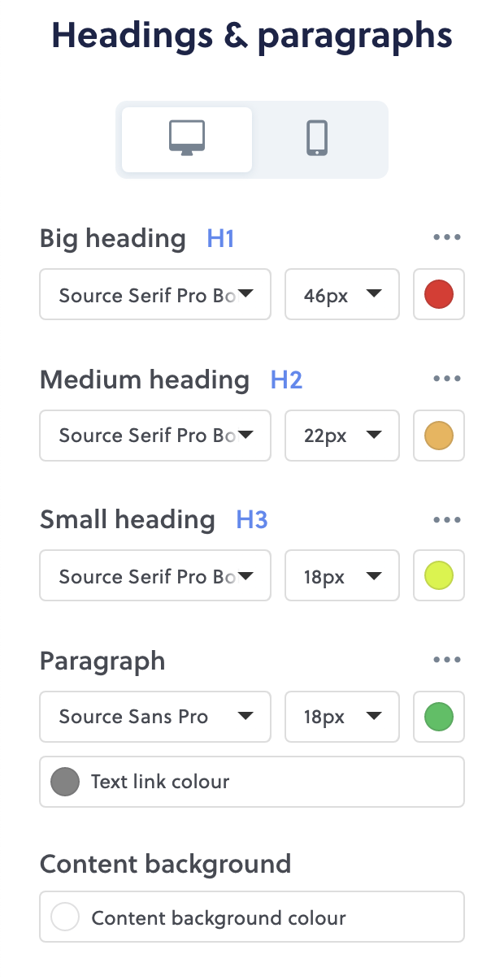The height and width of the screenshot is (980, 504).
Task: Pick Paragraph green colour swatch
Action: [439, 717]
